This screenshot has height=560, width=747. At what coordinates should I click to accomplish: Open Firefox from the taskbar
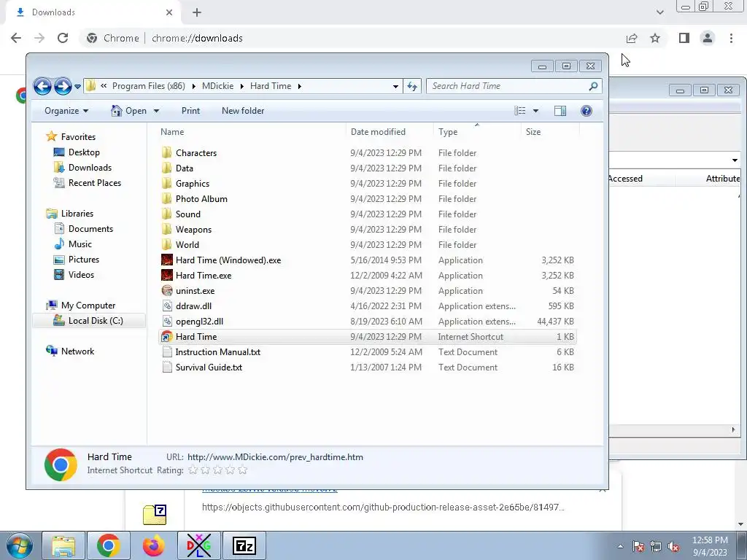click(x=153, y=545)
